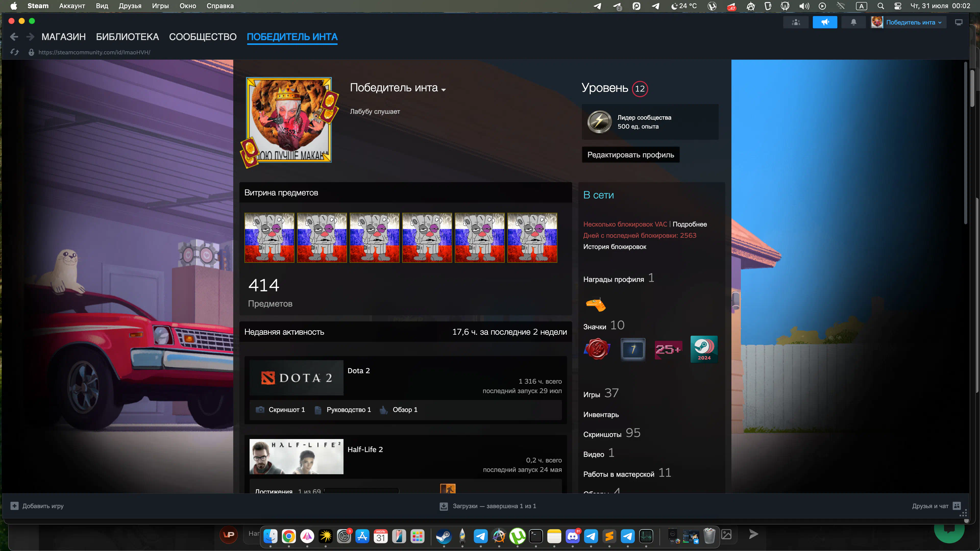Click the downloads tray icon
This screenshot has width=980, height=551.
pyautogui.click(x=444, y=506)
